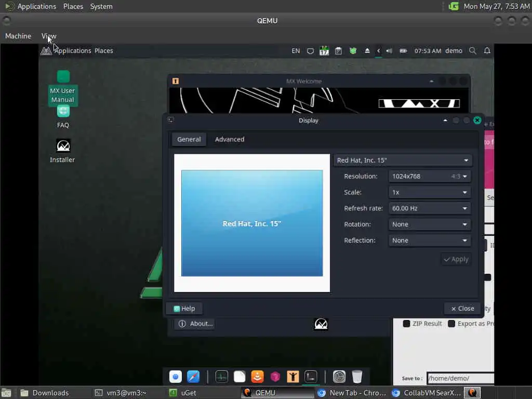Image resolution: width=532 pixels, height=399 pixels.
Task: Open the orange figure dock icon
Action: pos(293,377)
